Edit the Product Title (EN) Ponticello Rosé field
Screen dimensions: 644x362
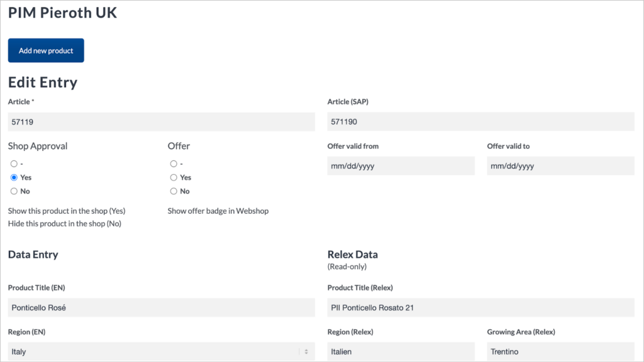coord(162,308)
